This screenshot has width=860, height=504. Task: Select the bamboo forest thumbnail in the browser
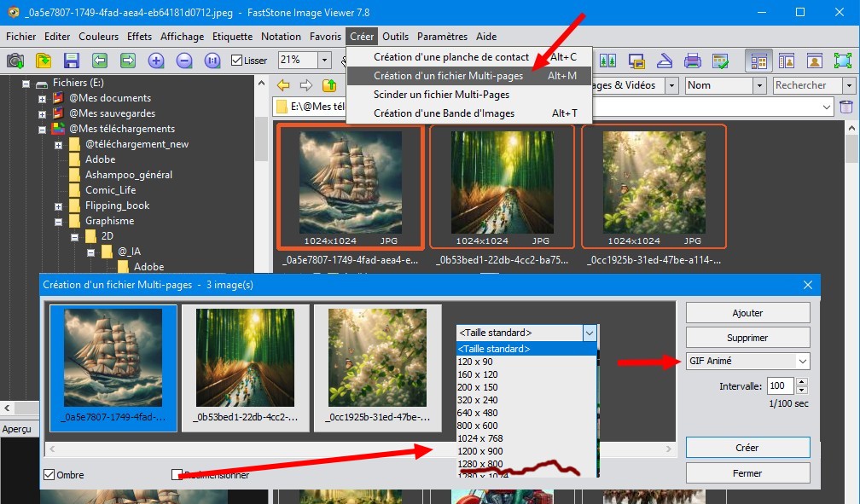(502, 187)
